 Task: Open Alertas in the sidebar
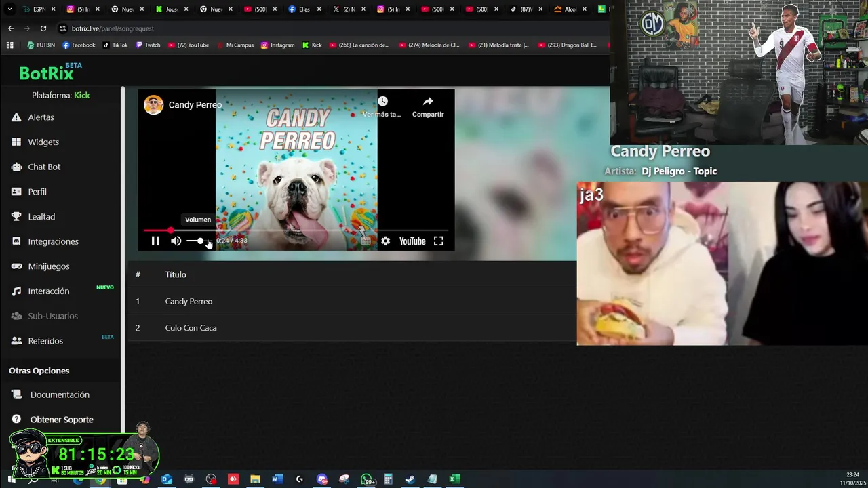(x=41, y=117)
